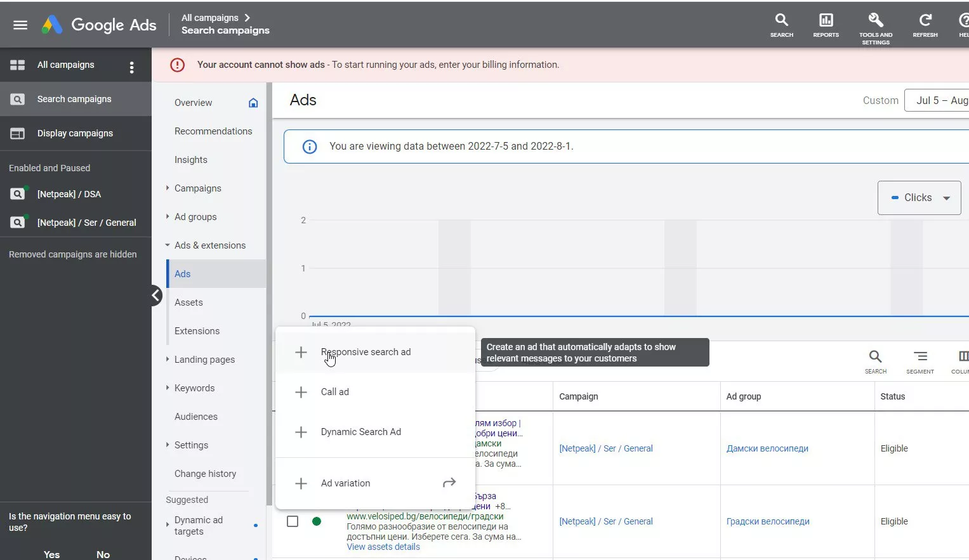969x560 pixels.
Task: Select Display campaigns in sidebar
Action: pyautogui.click(x=76, y=133)
